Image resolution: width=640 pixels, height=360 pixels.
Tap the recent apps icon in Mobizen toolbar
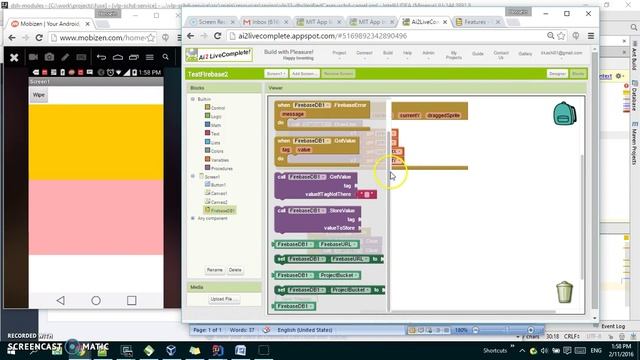pos(133,57)
